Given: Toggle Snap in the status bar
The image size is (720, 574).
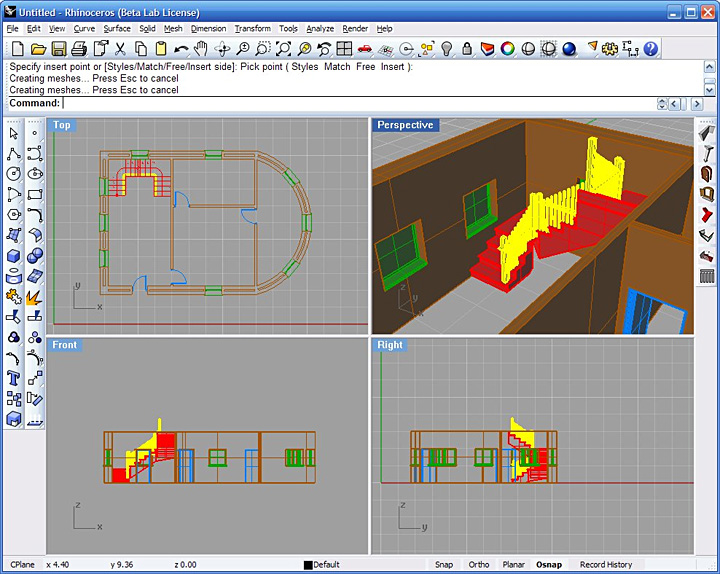Looking at the screenshot, I should click(443, 564).
